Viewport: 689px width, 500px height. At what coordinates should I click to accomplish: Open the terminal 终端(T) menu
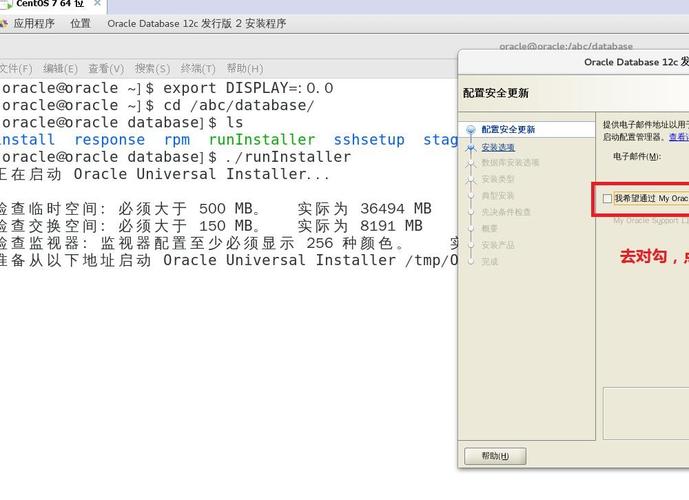pyautogui.click(x=198, y=69)
